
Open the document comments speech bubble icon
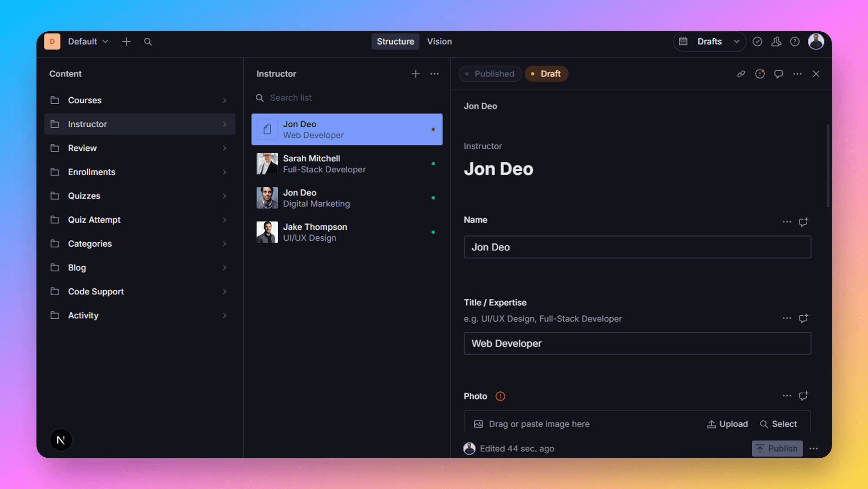click(x=779, y=74)
